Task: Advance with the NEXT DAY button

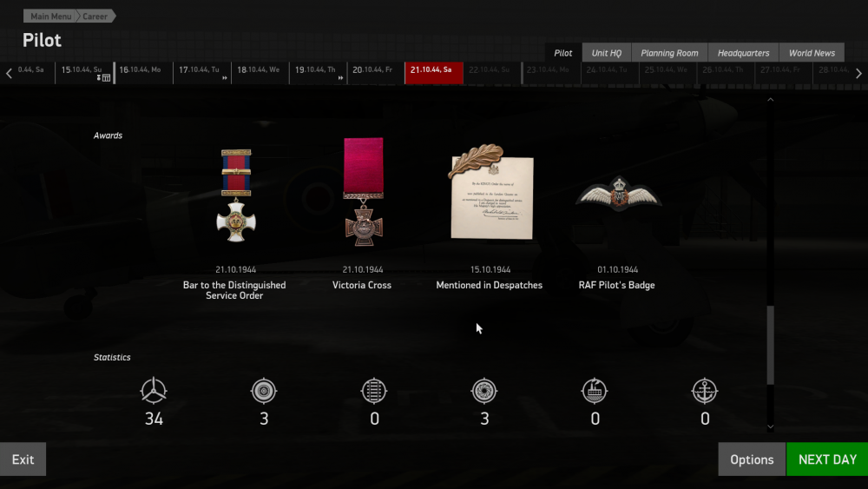Action: point(827,459)
